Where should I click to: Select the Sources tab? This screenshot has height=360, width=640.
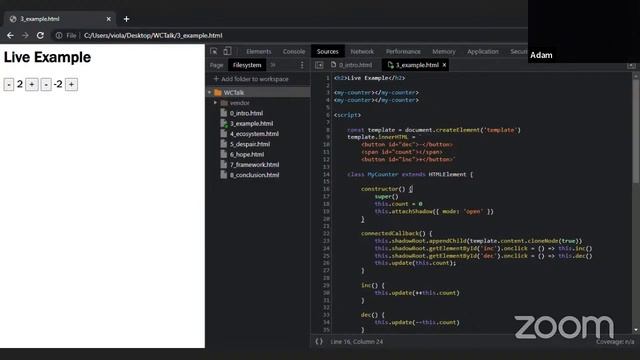tap(328, 51)
